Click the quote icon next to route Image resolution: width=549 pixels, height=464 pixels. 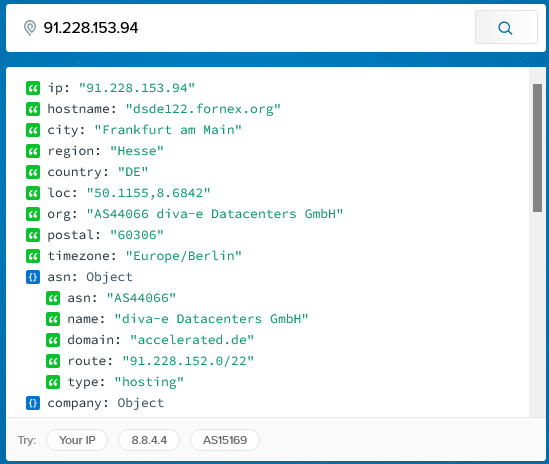point(53,361)
